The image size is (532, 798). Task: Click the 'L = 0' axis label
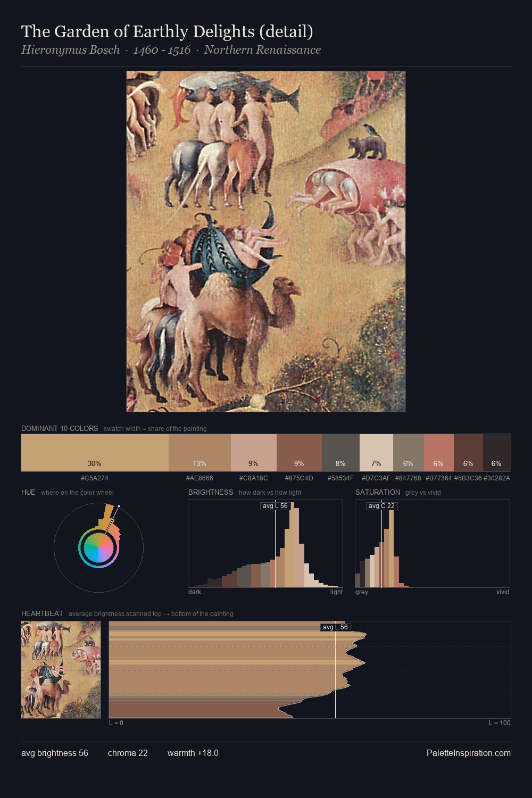point(116,722)
